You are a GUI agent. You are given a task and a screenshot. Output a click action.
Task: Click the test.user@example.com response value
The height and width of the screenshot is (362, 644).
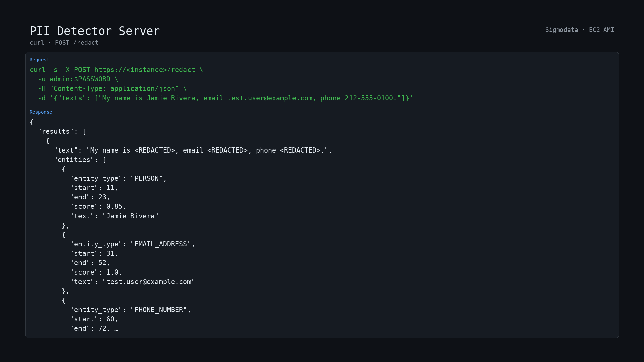[149, 282]
